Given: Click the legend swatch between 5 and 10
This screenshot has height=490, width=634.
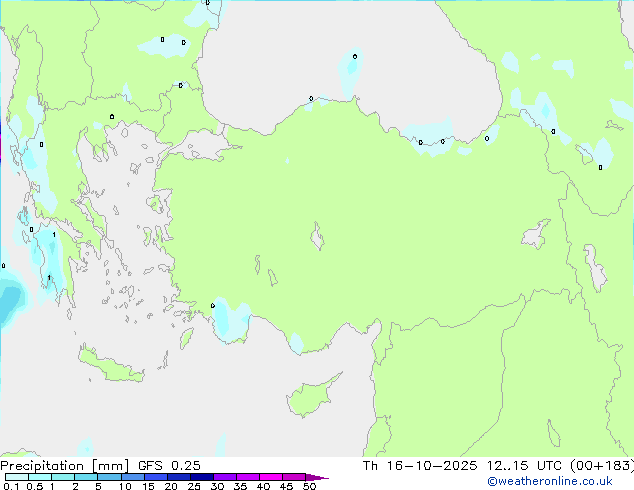Looking at the screenshot, I should coord(109,477).
